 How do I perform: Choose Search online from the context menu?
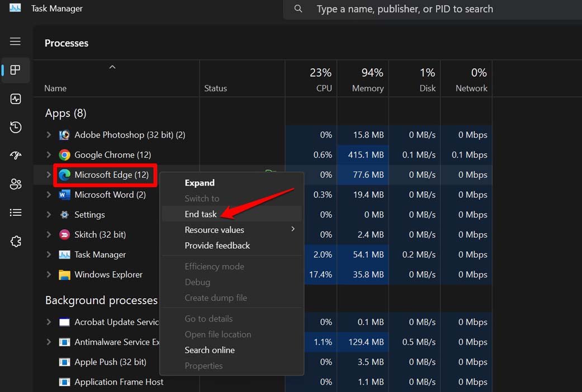210,350
